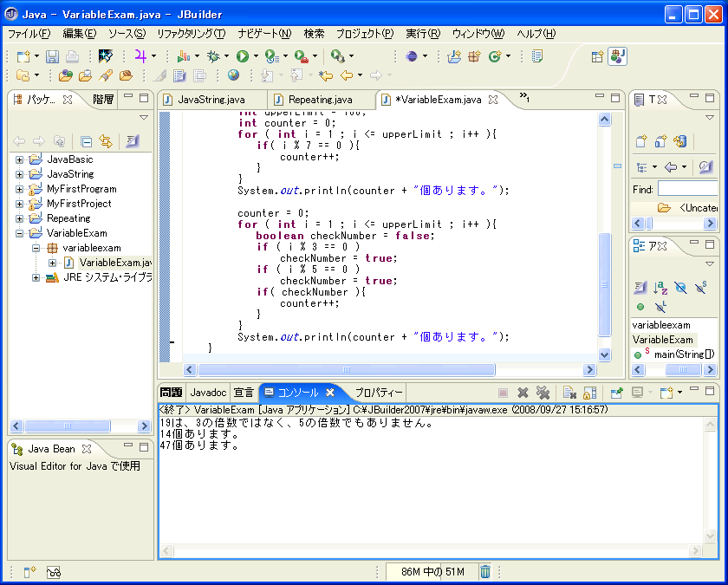Collapse the VariableExam project tree

pos(19,233)
